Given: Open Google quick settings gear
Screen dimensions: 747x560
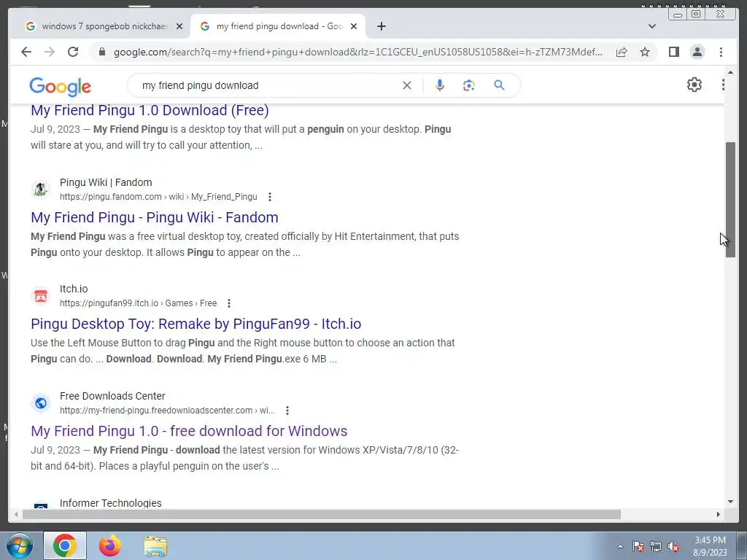Looking at the screenshot, I should 694,85.
